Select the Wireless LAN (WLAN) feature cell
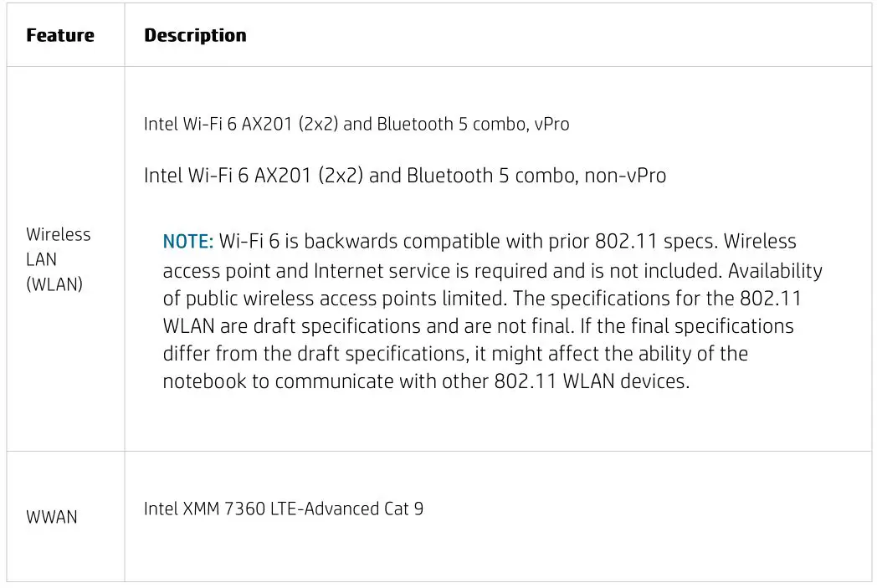877x588 pixels. coord(59,259)
